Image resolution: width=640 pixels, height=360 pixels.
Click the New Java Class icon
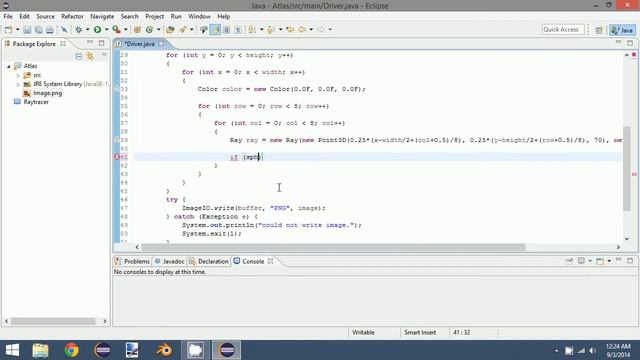tap(149, 29)
